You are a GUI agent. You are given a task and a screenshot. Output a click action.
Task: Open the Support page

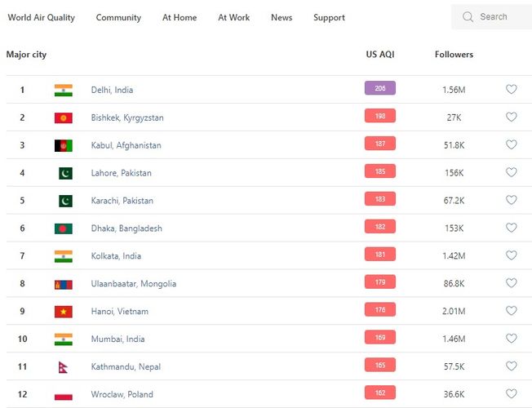click(329, 18)
